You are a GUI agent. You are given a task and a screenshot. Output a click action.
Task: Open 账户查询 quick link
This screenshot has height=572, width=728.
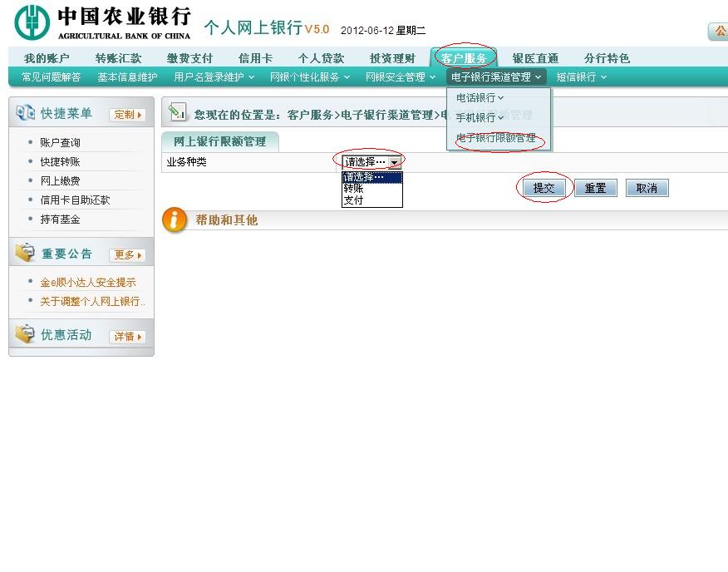point(61,143)
